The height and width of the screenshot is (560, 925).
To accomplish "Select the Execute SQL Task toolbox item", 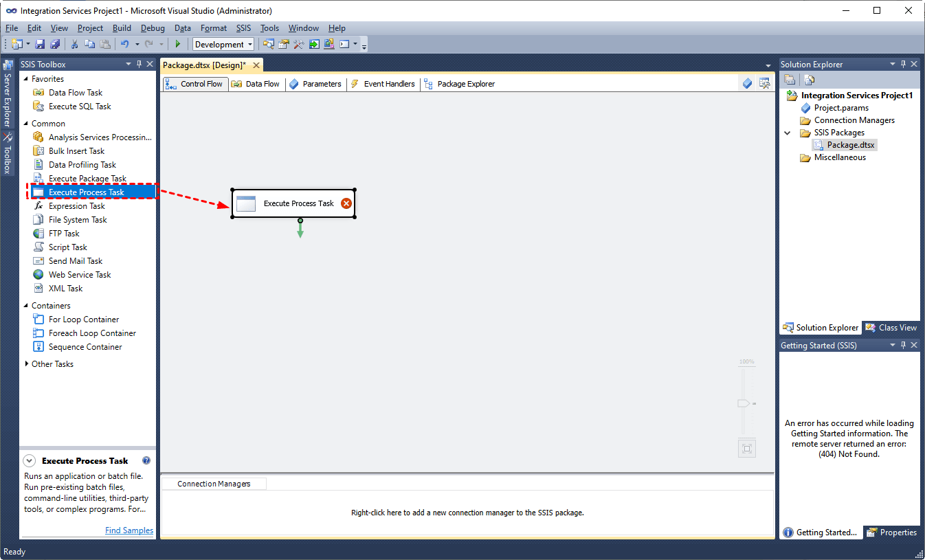I will [80, 107].
